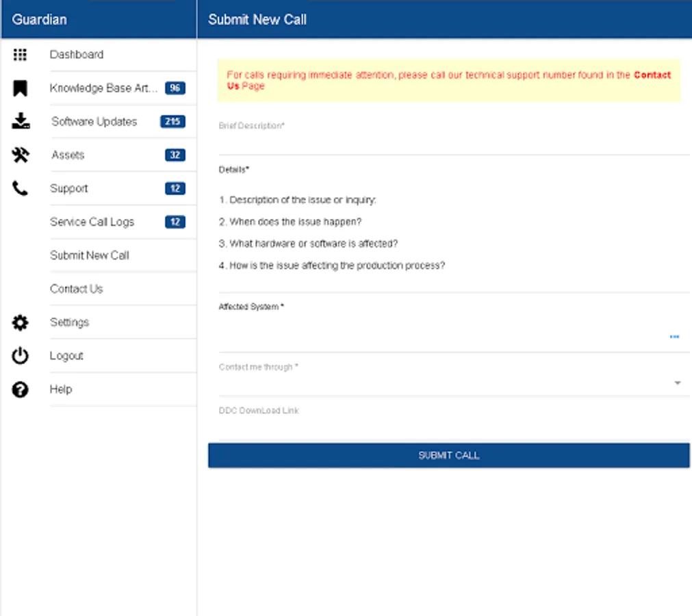Open the Help question mark icon

click(20, 389)
